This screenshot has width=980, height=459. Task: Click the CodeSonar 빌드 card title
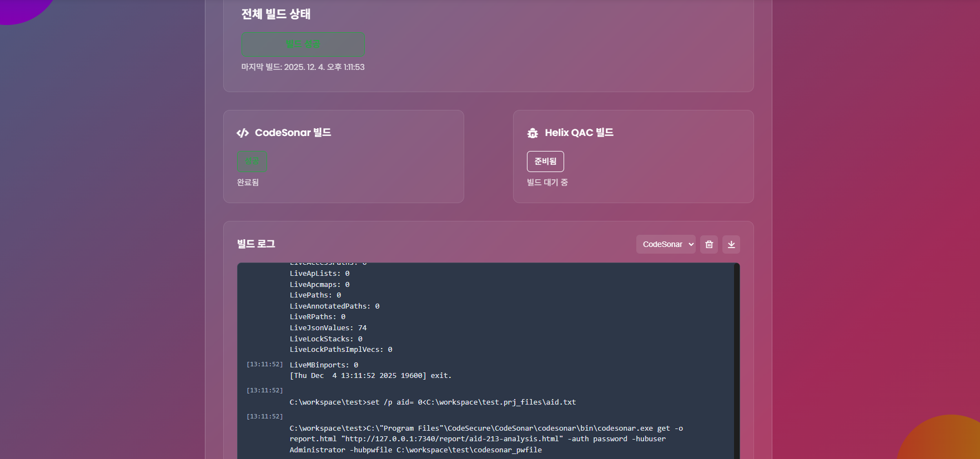pos(293,133)
